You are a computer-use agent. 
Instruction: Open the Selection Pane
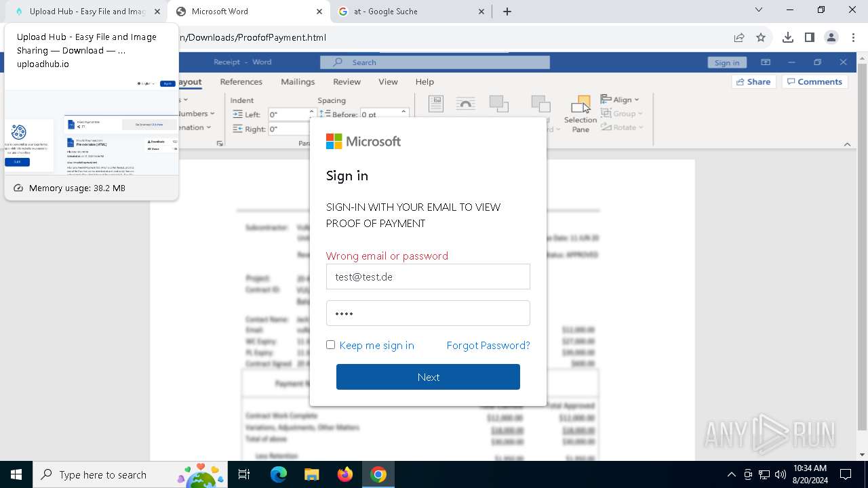coord(580,114)
